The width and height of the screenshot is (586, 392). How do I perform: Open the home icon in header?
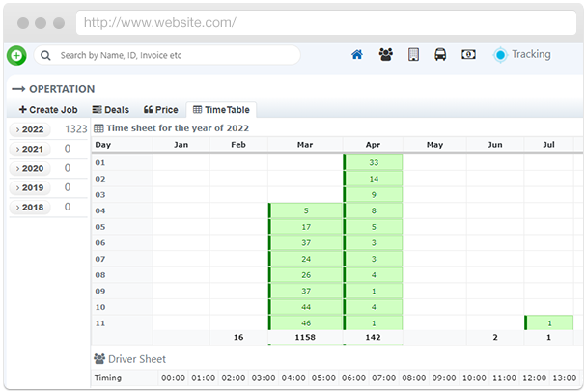357,55
